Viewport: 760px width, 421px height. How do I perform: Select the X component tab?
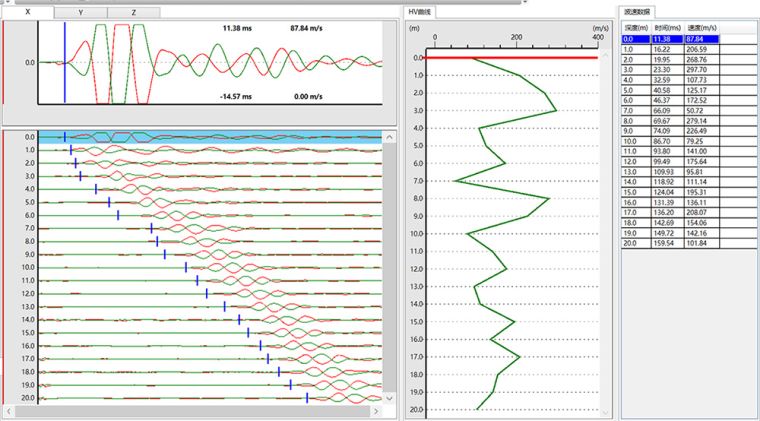tap(26, 12)
